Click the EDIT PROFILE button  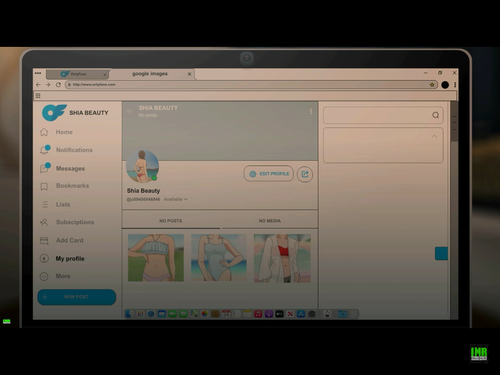tap(269, 174)
